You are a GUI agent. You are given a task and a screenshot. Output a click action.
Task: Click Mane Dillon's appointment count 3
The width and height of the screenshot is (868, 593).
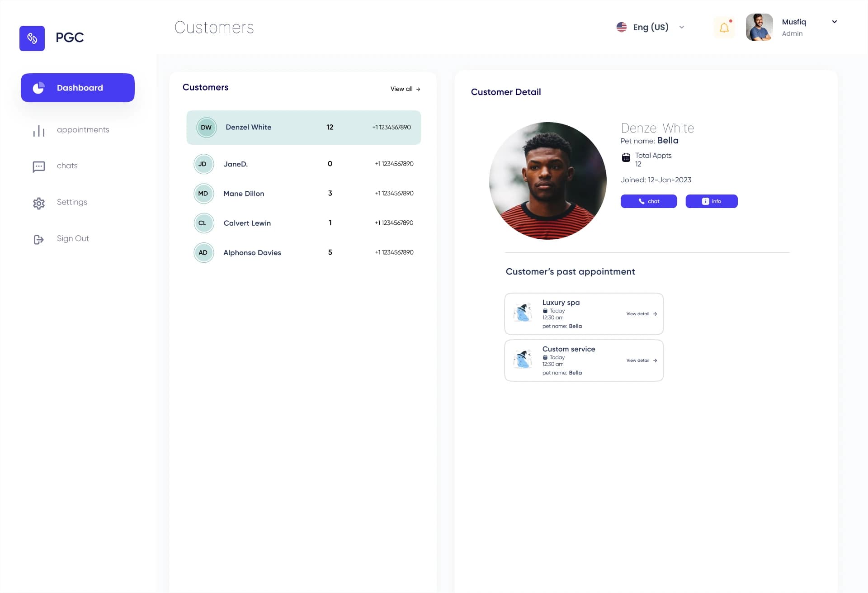[330, 193]
